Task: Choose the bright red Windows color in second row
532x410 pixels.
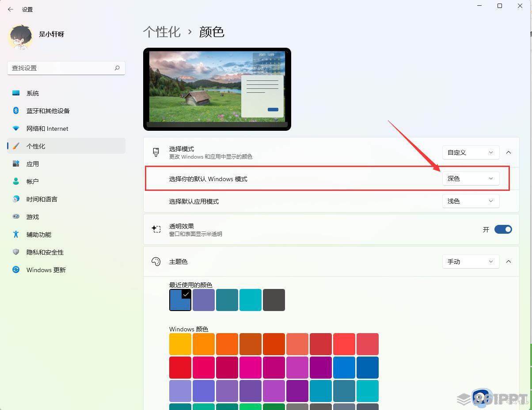Action: [x=180, y=368]
